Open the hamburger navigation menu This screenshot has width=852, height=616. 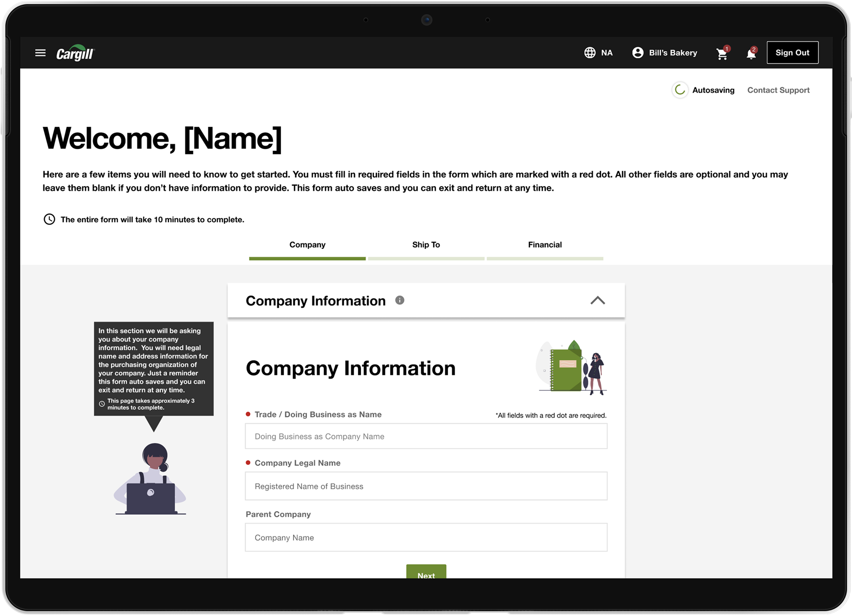point(40,53)
